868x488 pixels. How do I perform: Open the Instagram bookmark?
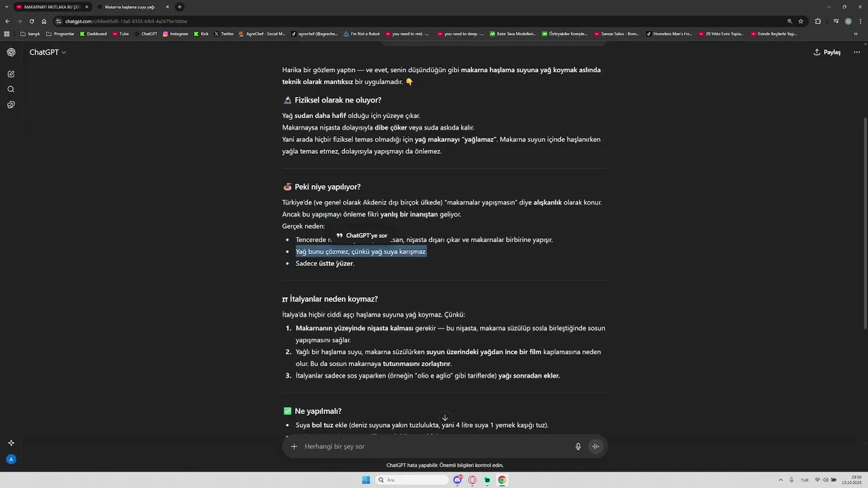click(x=176, y=34)
